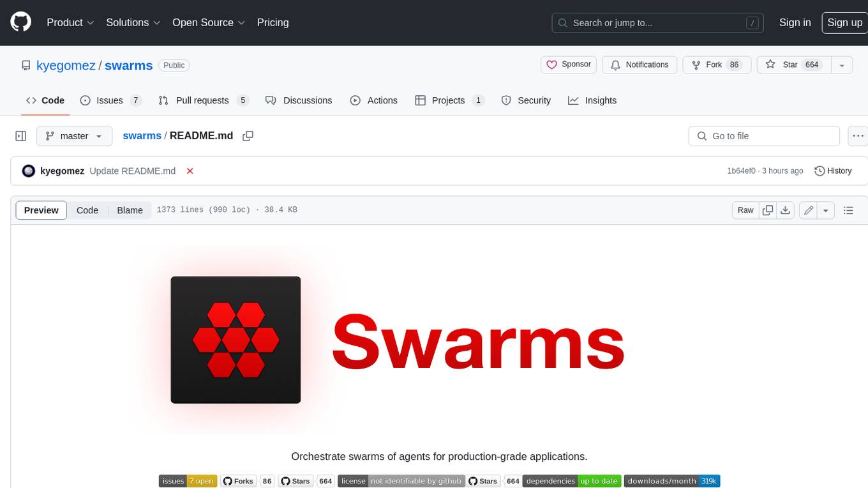Open the more file actions ellipsis button
Viewport: 868px width, 488px height.
click(x=858, y=136)
